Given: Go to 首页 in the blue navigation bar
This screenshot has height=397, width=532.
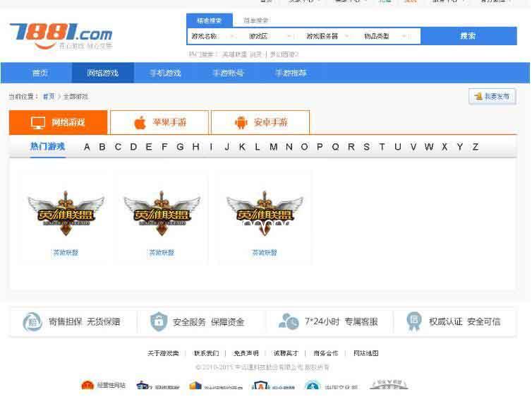Looking at the screenshot, I should 40,73.
